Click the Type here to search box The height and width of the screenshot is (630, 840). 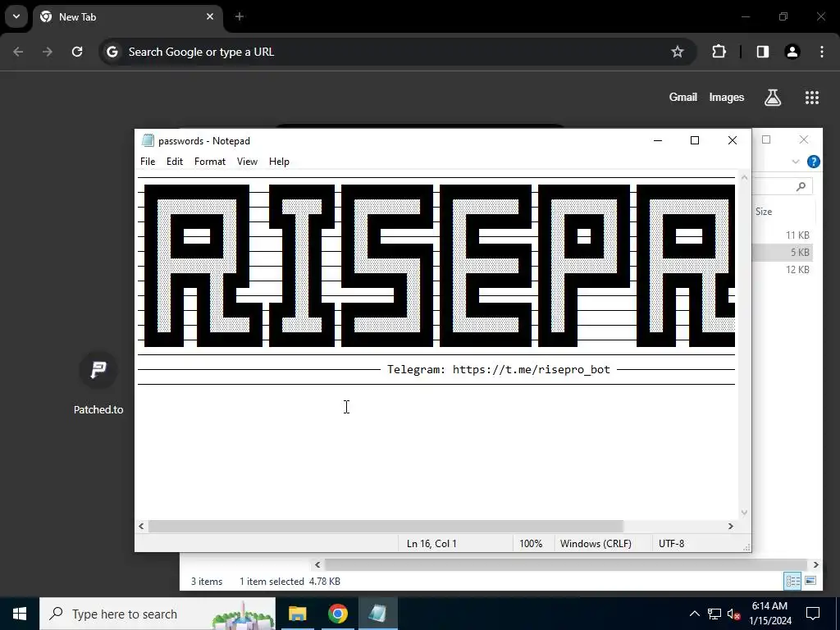pos(157,614)
